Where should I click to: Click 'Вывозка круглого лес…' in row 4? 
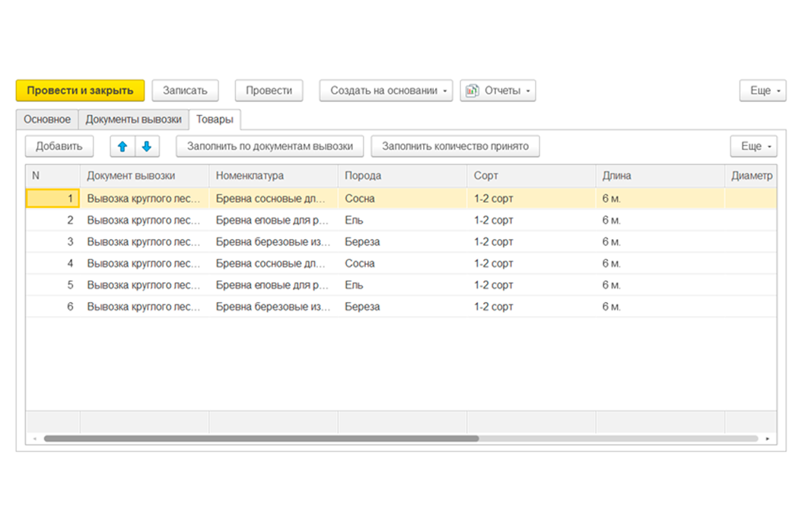pyautogui.click(x=145, y=263)
